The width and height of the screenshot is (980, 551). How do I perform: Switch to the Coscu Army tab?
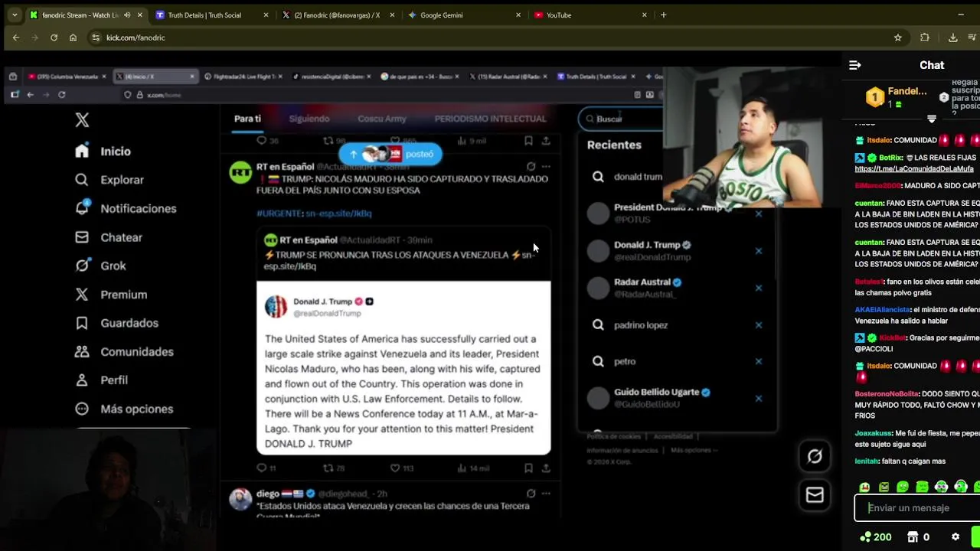[x=382, y=119]
